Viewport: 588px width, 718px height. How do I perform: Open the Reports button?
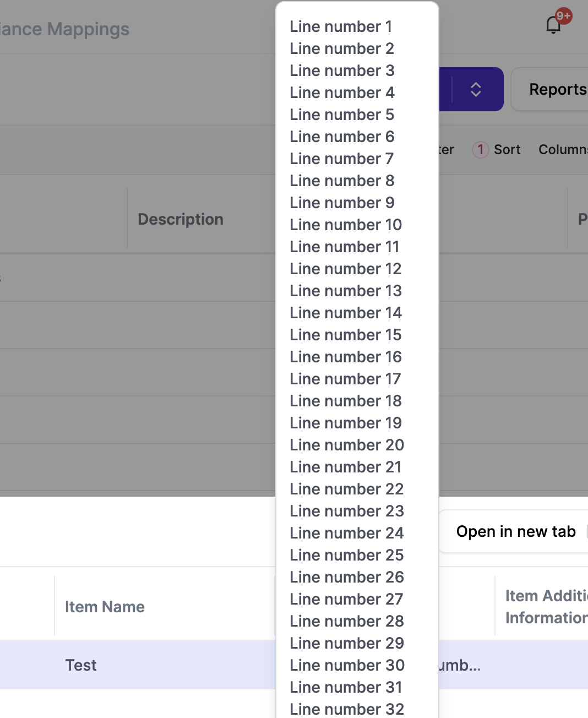(x=556, y=89)
